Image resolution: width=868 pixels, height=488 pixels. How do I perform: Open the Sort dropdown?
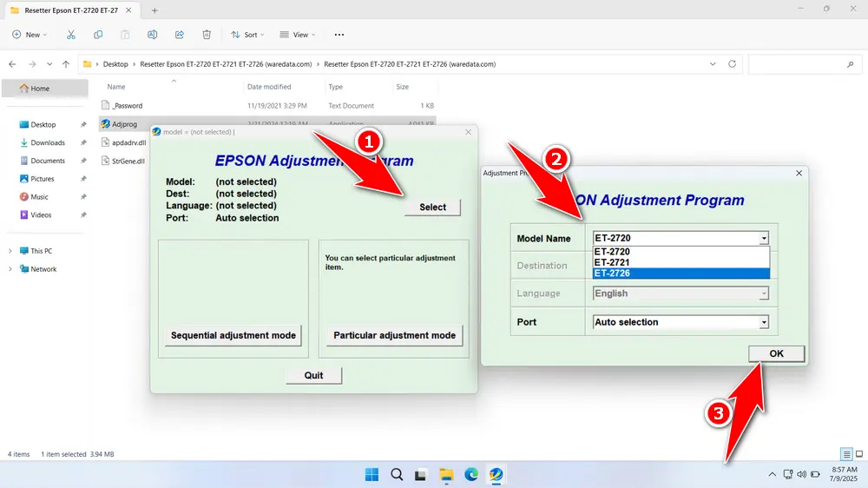click(247, 35)
